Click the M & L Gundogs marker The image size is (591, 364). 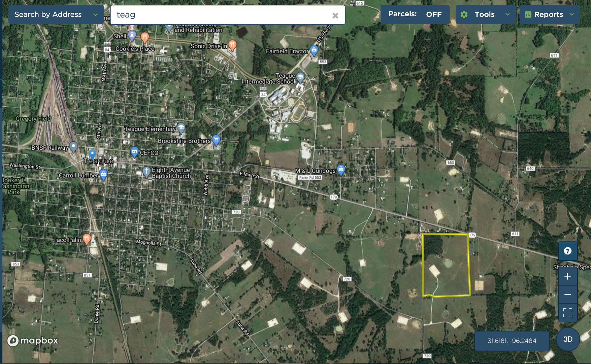341,170
